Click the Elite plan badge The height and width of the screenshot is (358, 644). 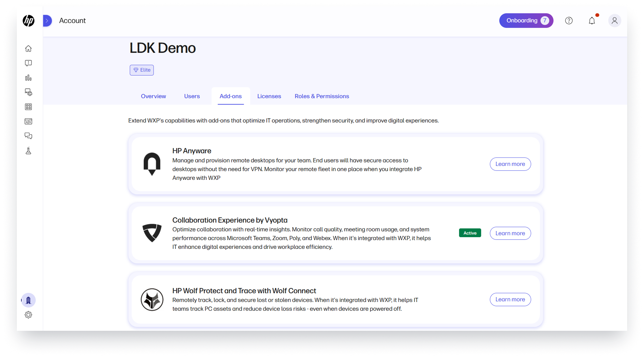pyautogui.click(x=142, y=70)
